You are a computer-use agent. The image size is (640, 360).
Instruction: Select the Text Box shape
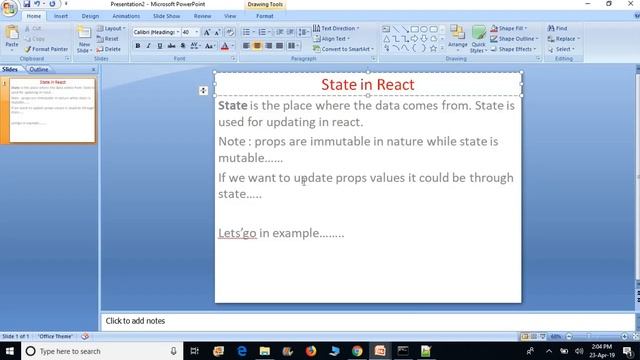pyautogui.click(x=386, y=29)
